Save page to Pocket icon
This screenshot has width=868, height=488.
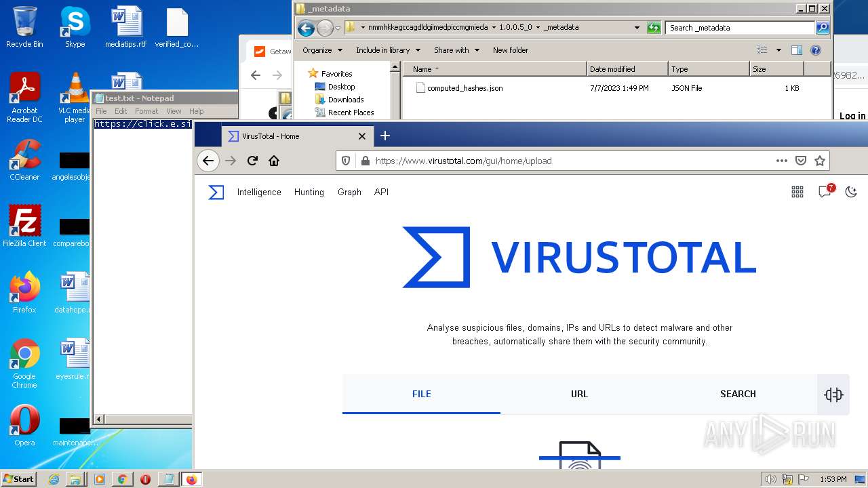801,161
